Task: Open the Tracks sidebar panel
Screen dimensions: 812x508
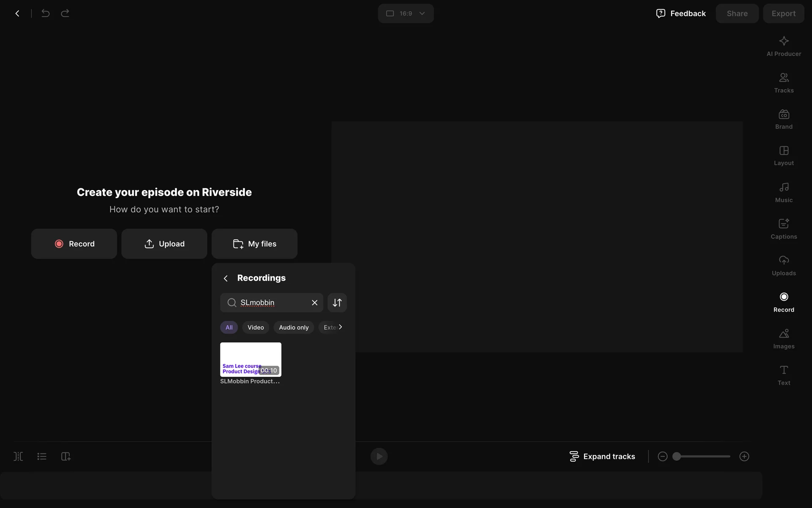Action: (784, 83)
